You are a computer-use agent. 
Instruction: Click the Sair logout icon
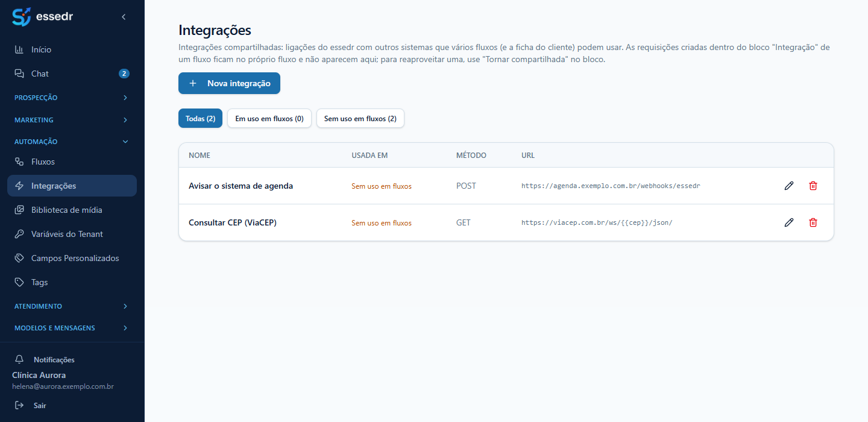tap(19, 405)
